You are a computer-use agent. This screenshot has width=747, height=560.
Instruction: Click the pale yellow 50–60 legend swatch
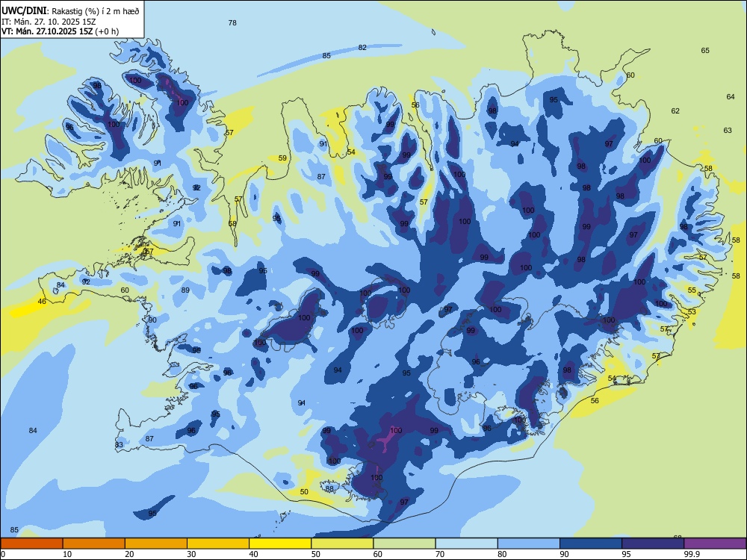click(x=343, y=544)
